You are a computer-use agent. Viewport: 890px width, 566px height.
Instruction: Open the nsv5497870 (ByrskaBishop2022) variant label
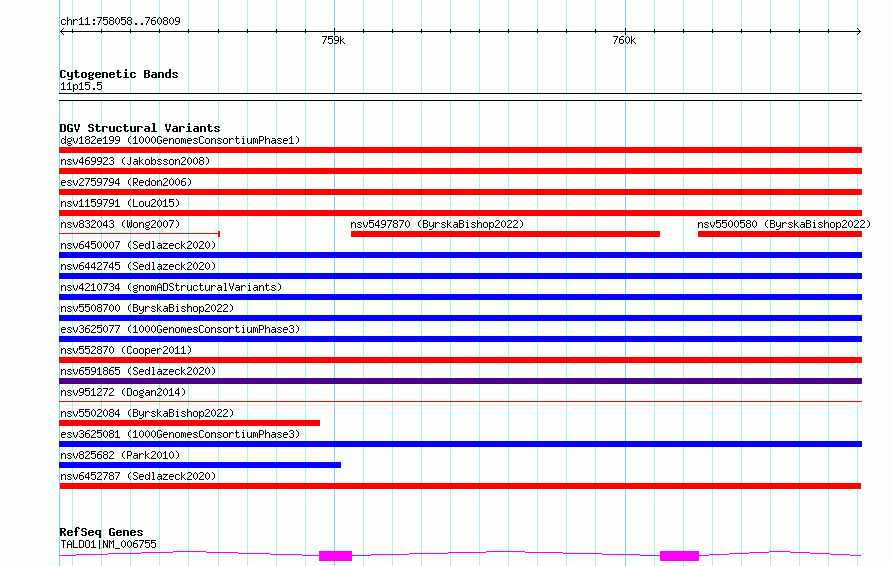[437, 224]
